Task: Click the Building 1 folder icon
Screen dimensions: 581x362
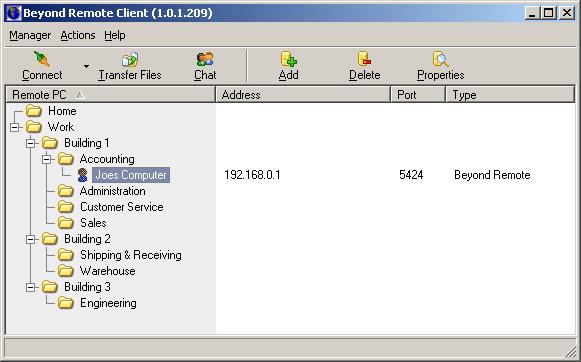Action: 50,143
